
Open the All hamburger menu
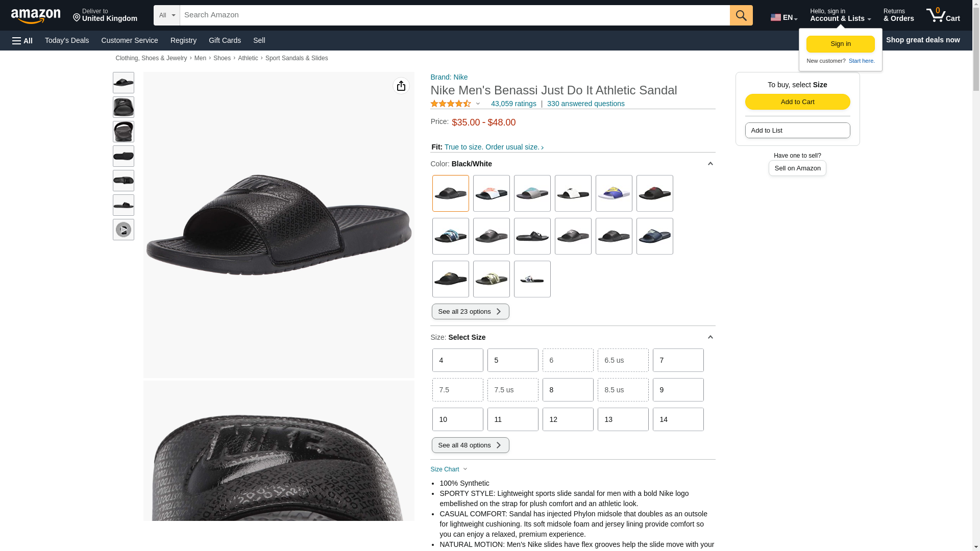point(22,40)
